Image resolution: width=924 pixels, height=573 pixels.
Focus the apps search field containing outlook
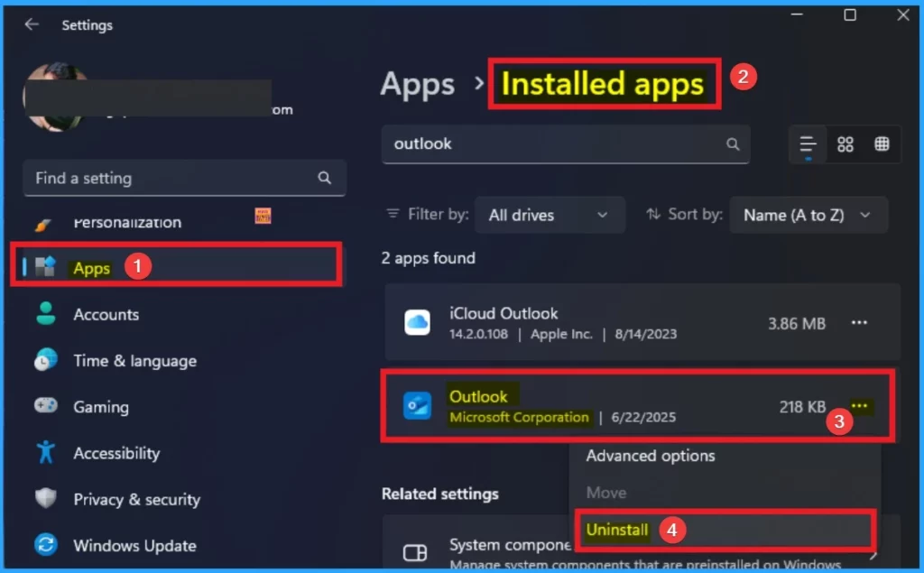tap(566, 143)
